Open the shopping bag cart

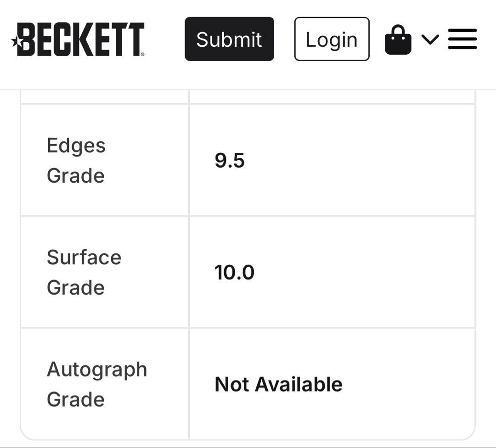[x=398, y=40]
